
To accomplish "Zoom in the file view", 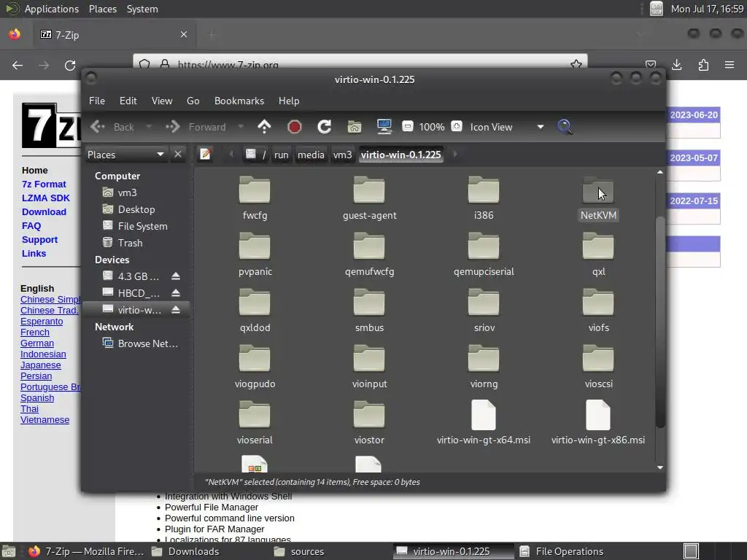I will [x=457, y=126].
